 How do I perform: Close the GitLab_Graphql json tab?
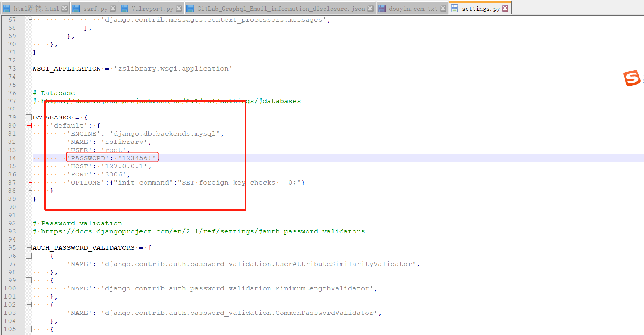pos(370,9)
